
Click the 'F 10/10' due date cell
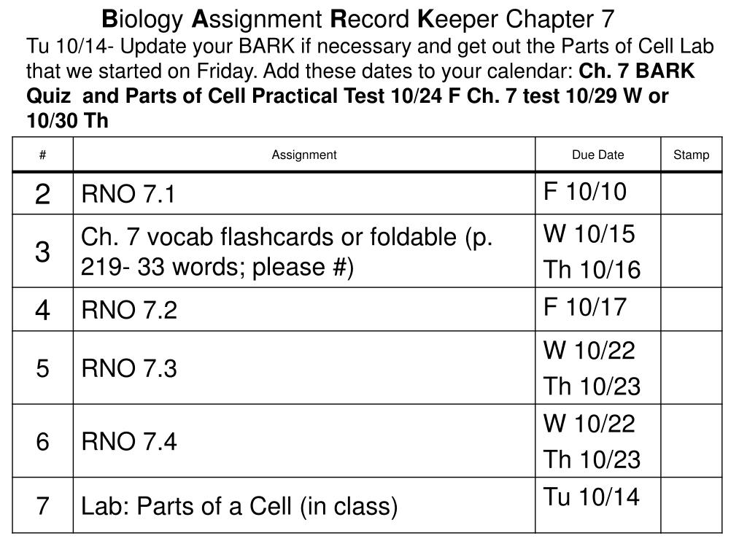pyautogui.click(x=598, y=194)
